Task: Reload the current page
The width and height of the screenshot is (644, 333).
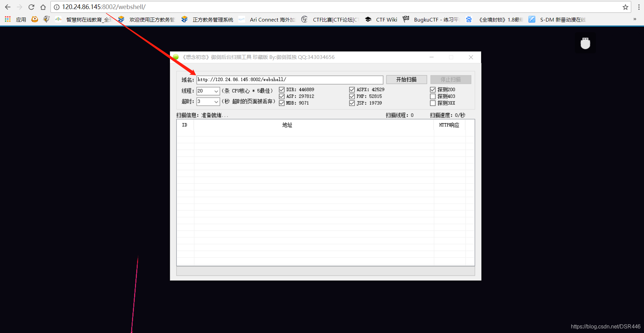Action: point(31,7)
